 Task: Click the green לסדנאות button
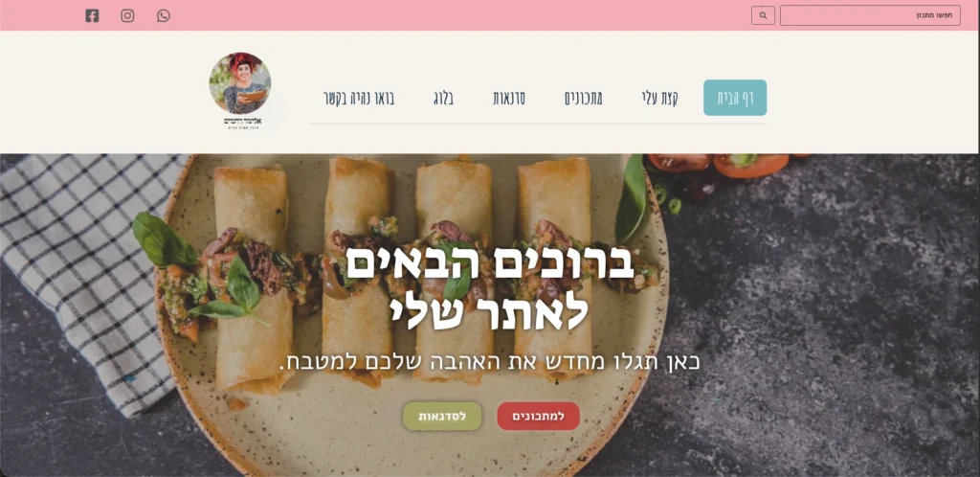pyautogui.click(x=442, y=417)
